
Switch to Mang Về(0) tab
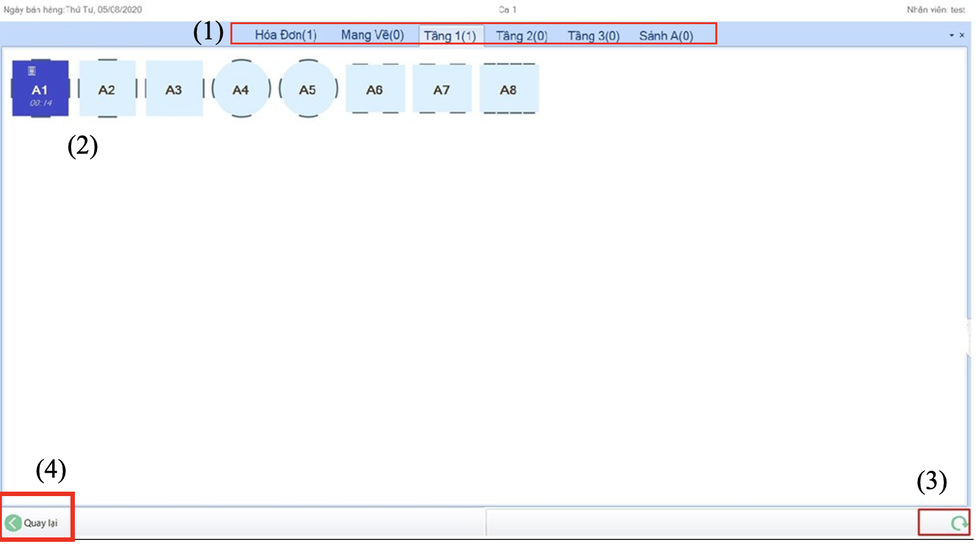373,35
